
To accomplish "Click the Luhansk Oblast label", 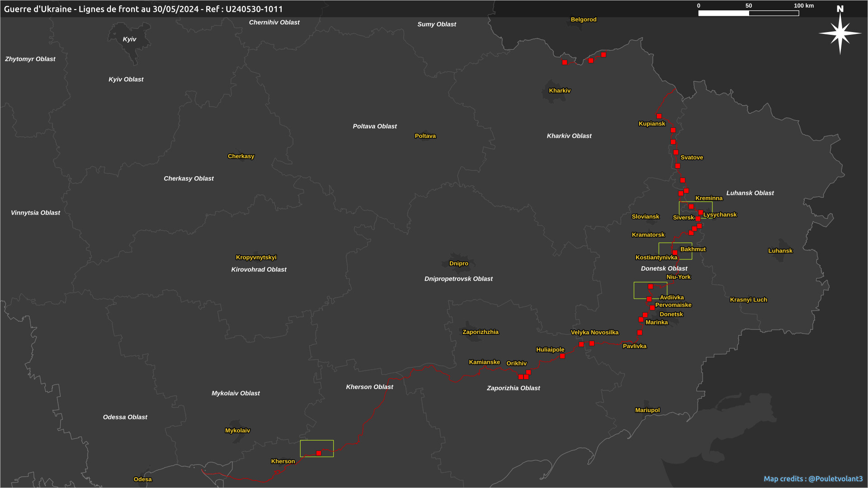I will click(x=750, y=193).
